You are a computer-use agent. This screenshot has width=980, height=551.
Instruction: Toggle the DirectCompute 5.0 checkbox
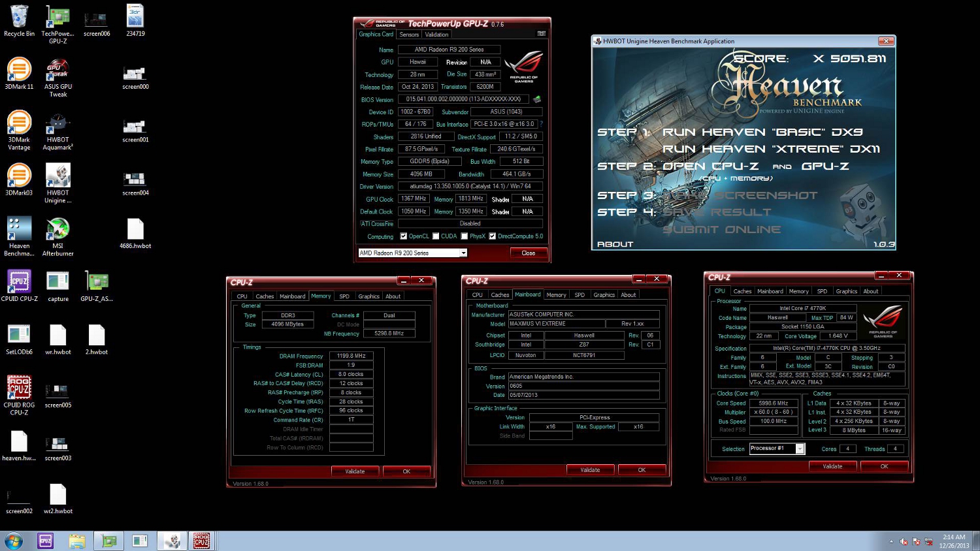492,236
